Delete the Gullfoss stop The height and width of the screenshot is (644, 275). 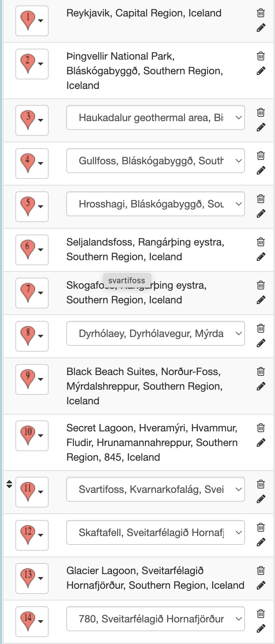261,156
